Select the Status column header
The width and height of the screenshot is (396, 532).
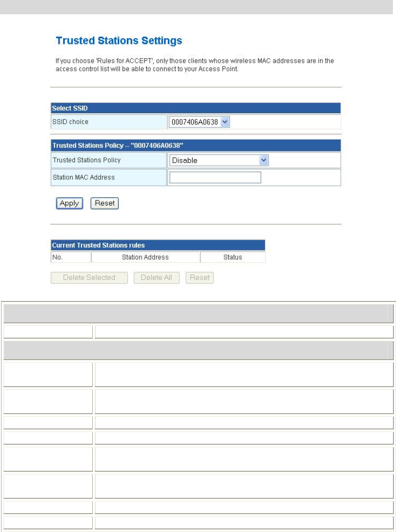[x=232, y=257]
